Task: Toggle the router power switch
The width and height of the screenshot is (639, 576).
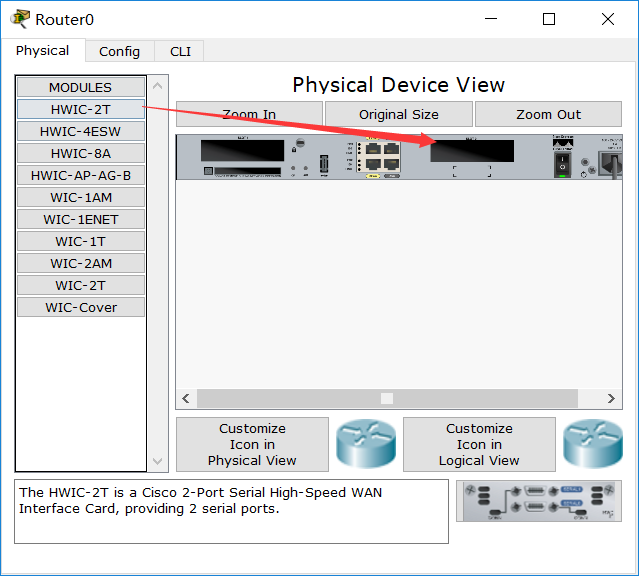Action: coord(562,165)
